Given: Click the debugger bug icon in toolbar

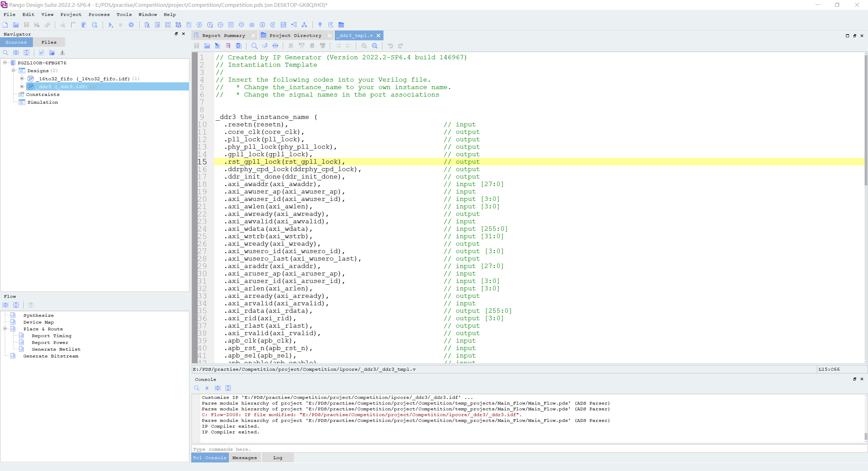Looking at the screenshot, I should [252, 25].
